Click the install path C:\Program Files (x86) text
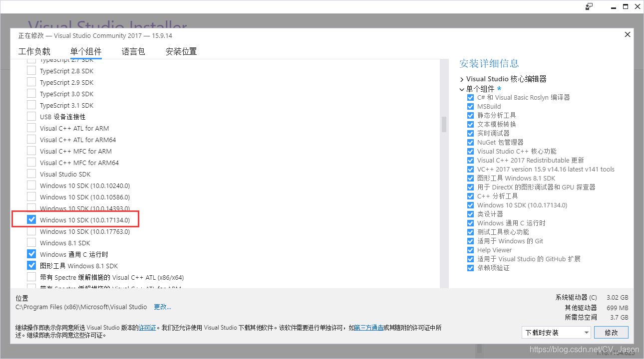This screenshot has width=644, height=359. (81, 307)
